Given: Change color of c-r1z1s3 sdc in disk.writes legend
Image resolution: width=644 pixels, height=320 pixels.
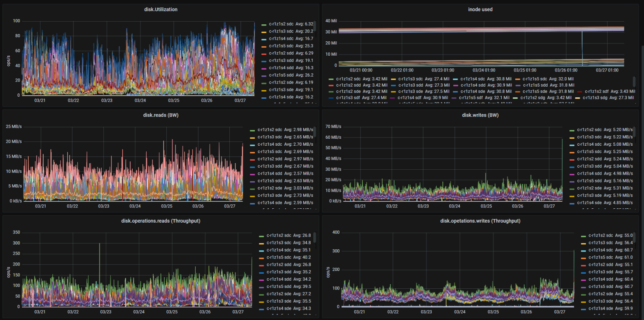Looking at the screenshot, I should pyautogui.click(x=572, y=138).
